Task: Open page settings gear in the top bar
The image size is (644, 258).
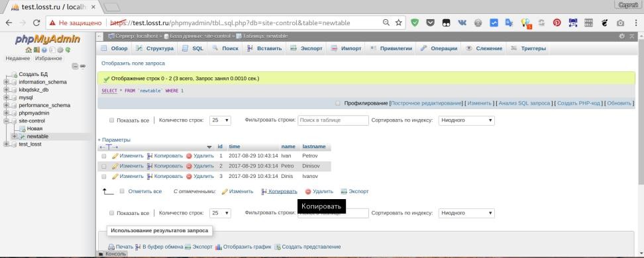Action: coord(622,36)
